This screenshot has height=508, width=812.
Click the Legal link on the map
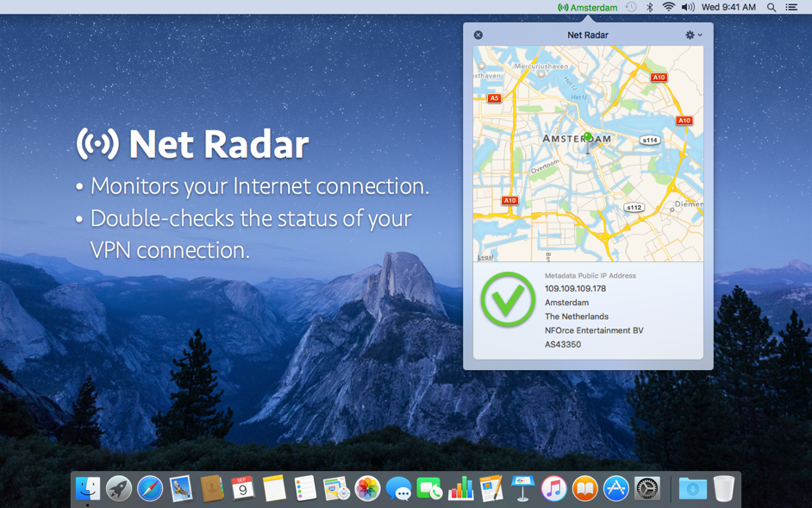click(485, 257)
